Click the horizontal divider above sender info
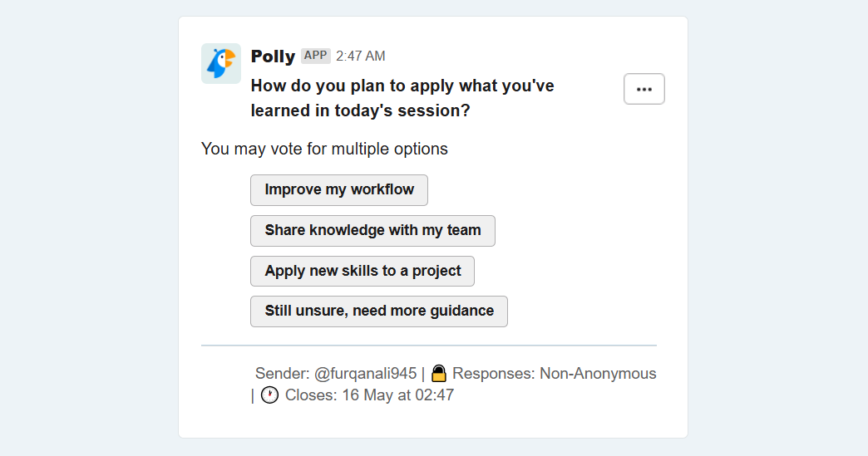 point(429,346)
